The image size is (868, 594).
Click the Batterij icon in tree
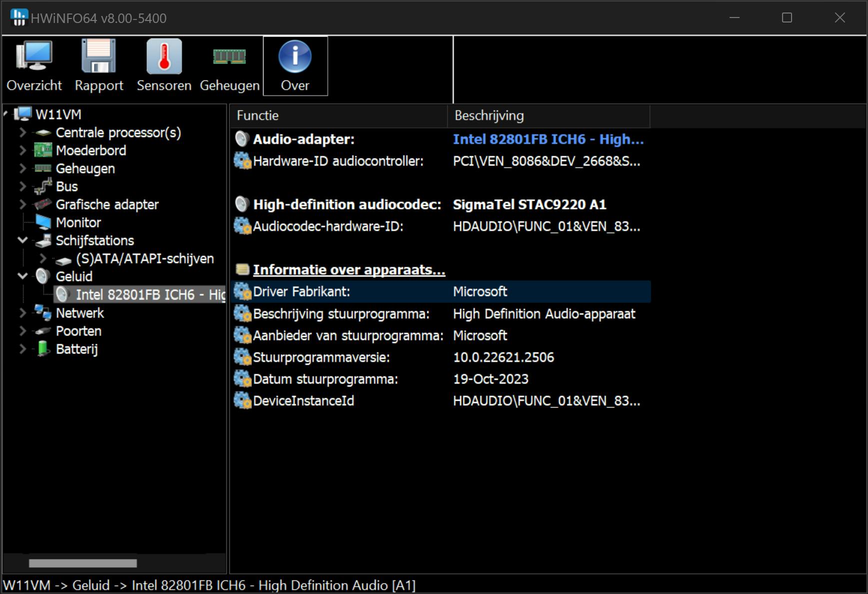(43, 349)
